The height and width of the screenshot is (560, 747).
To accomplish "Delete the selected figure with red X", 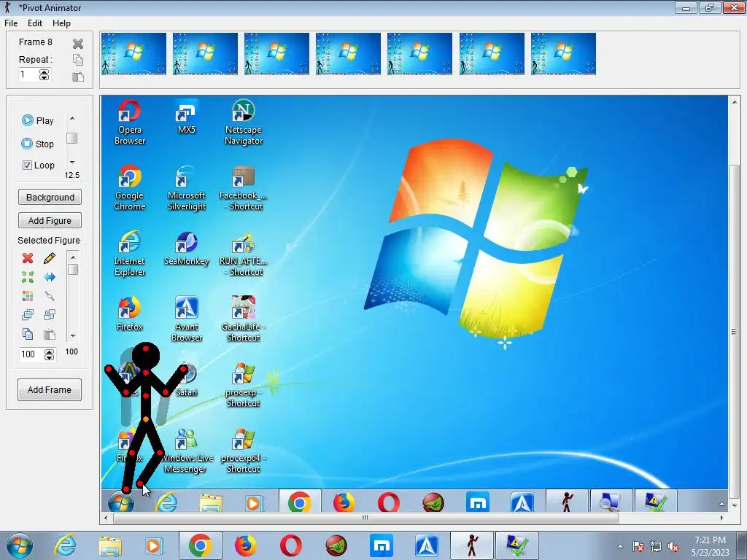I will click(x=28, y=258).
